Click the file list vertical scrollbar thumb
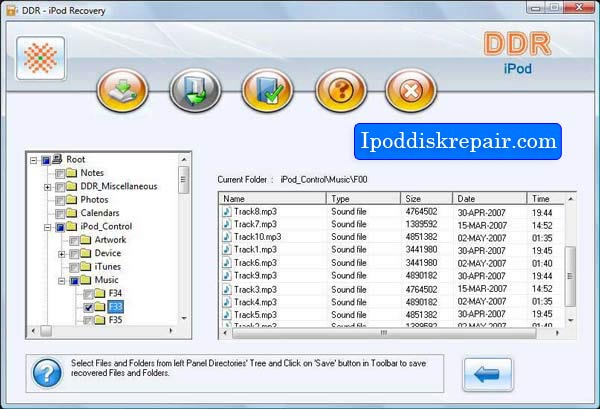 (571, 277)
